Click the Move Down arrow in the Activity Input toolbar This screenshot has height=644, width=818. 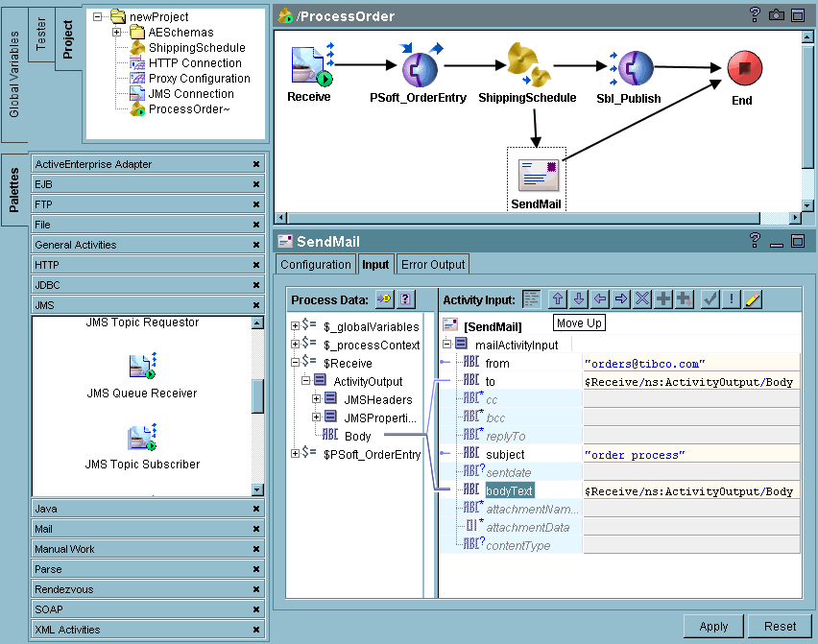579,298
